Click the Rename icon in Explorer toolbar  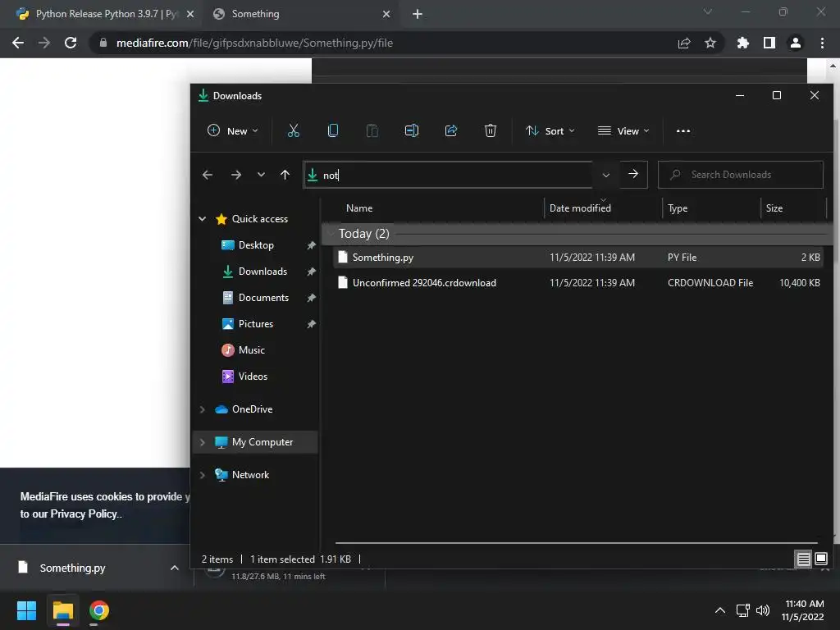pos(412,130)
